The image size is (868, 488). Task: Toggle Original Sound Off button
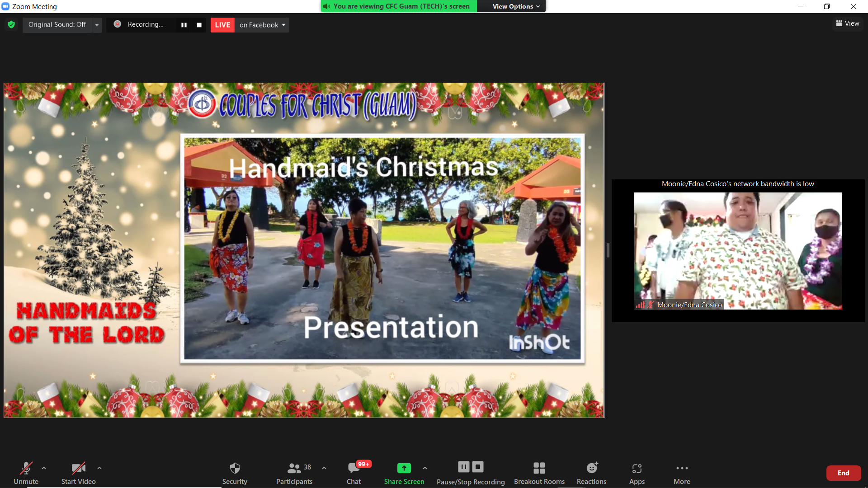[57, 25]
